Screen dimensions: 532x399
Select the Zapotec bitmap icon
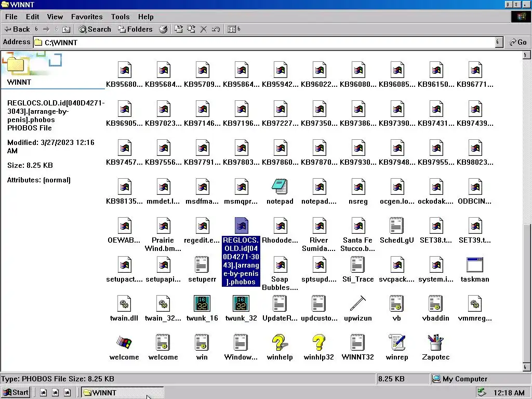pyautogui.click(x=436, y=347)
